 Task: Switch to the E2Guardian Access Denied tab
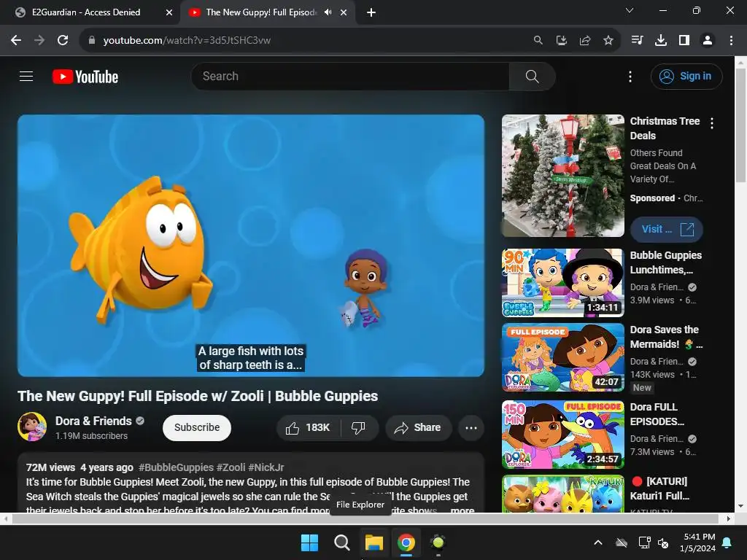pos(86,12)
